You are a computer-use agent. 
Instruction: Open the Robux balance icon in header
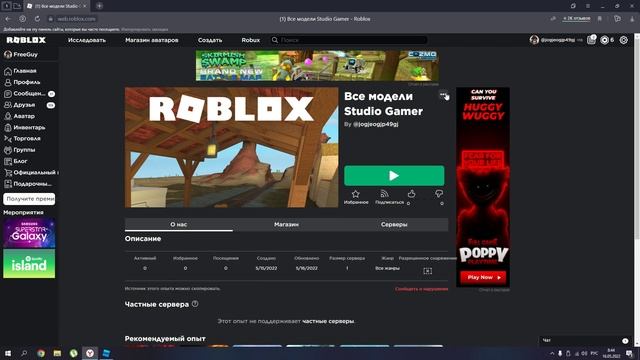point(605,40)
